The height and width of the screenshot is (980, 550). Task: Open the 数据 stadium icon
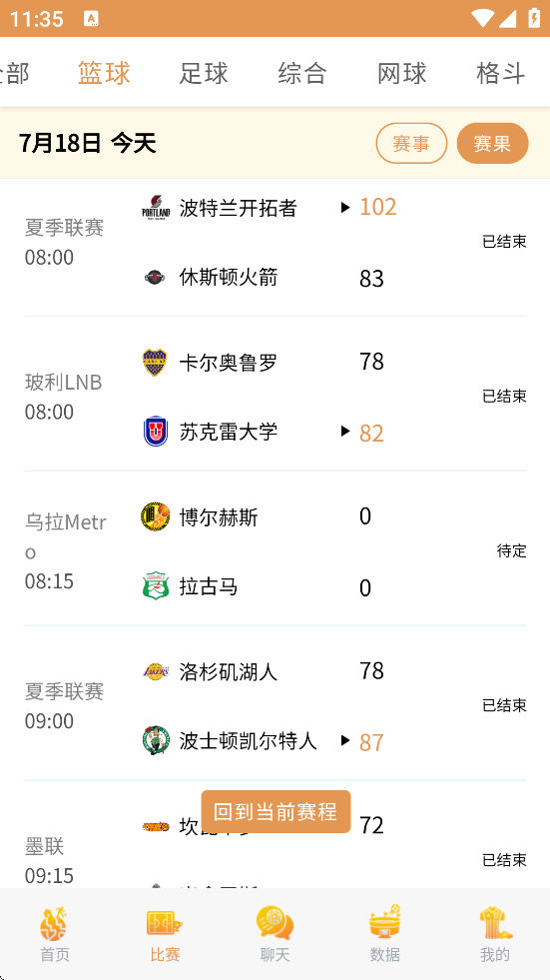click(x=384, y=921)
